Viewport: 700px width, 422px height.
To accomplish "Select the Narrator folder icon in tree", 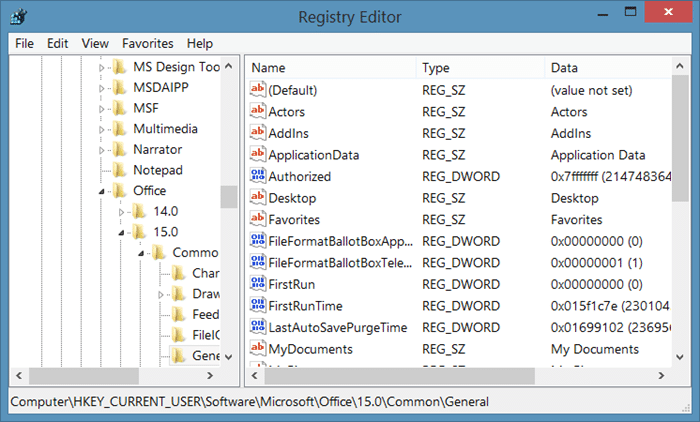I will [x=119, y=149].
